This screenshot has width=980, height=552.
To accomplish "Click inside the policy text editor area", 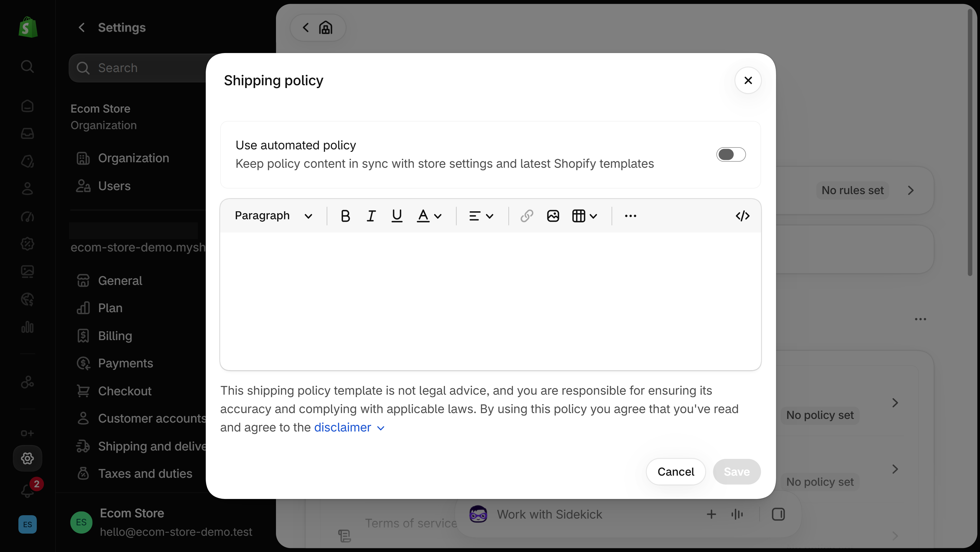I will (490, 301).
